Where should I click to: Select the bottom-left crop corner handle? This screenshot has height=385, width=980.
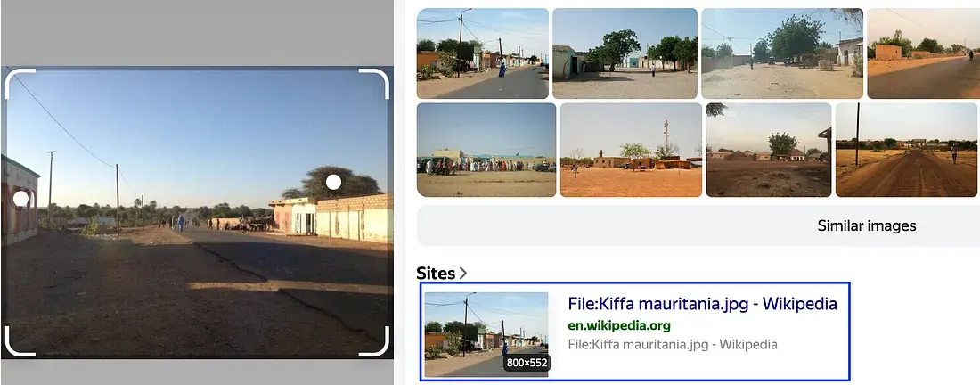[20, 341]
